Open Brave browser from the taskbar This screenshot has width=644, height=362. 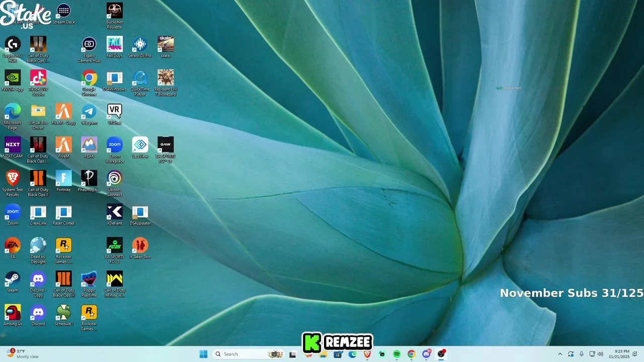tap(367, 354)
